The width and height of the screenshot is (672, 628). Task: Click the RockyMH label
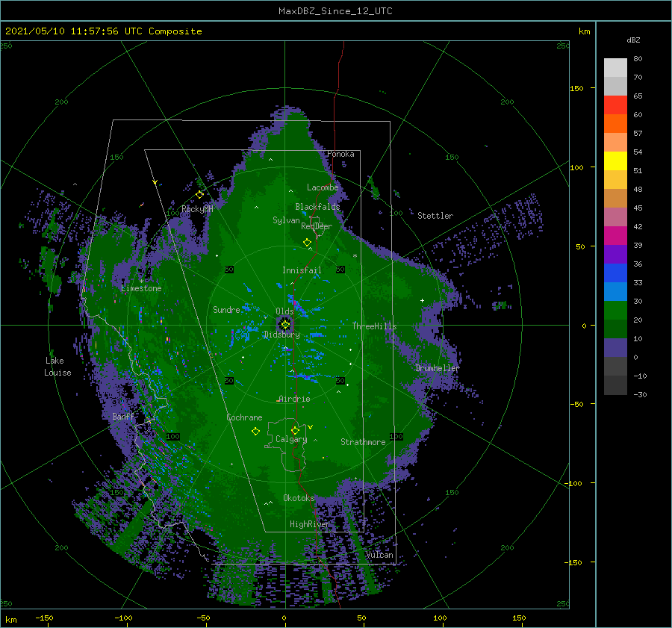tap(197, 209)
